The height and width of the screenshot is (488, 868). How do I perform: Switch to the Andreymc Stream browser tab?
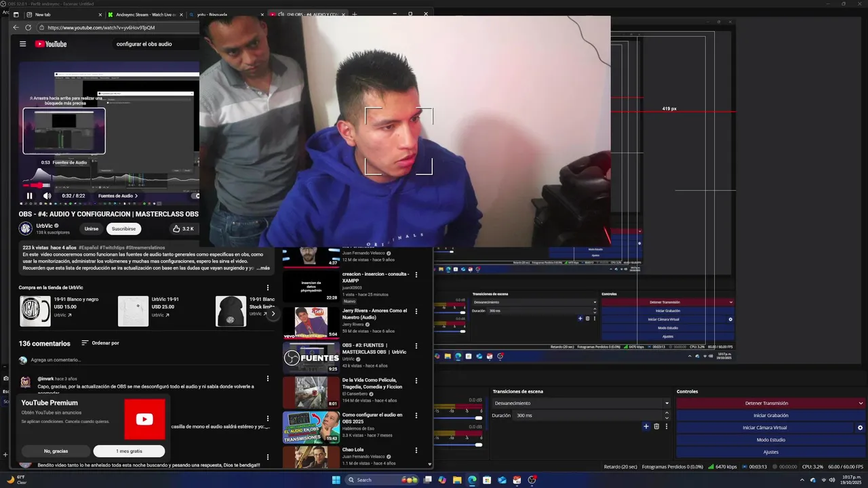click(x=145, y=14)
